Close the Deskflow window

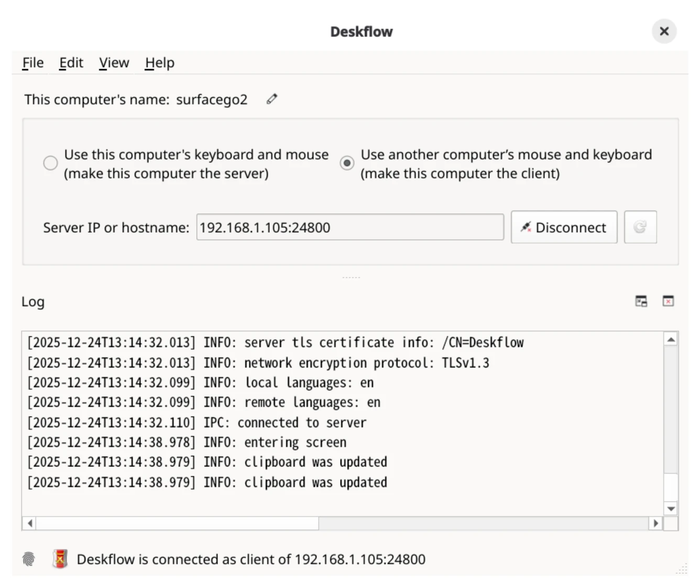[x=664, y=31]
